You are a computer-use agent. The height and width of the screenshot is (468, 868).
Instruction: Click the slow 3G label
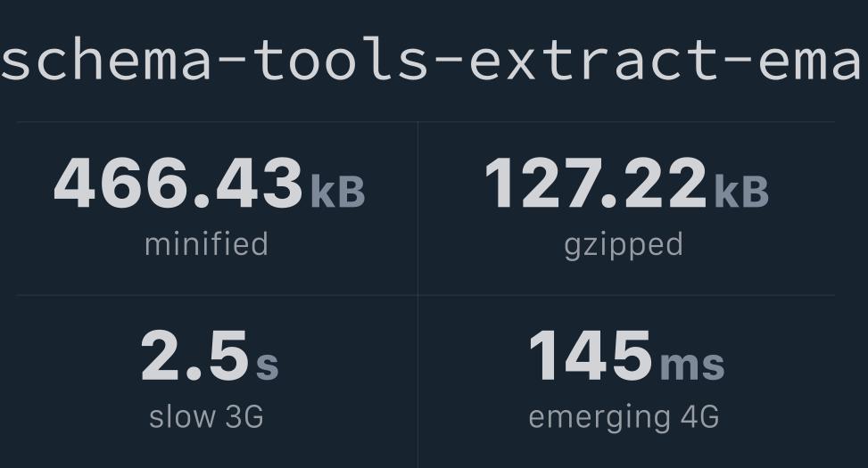pyautogui.click(x=206, y=416)
